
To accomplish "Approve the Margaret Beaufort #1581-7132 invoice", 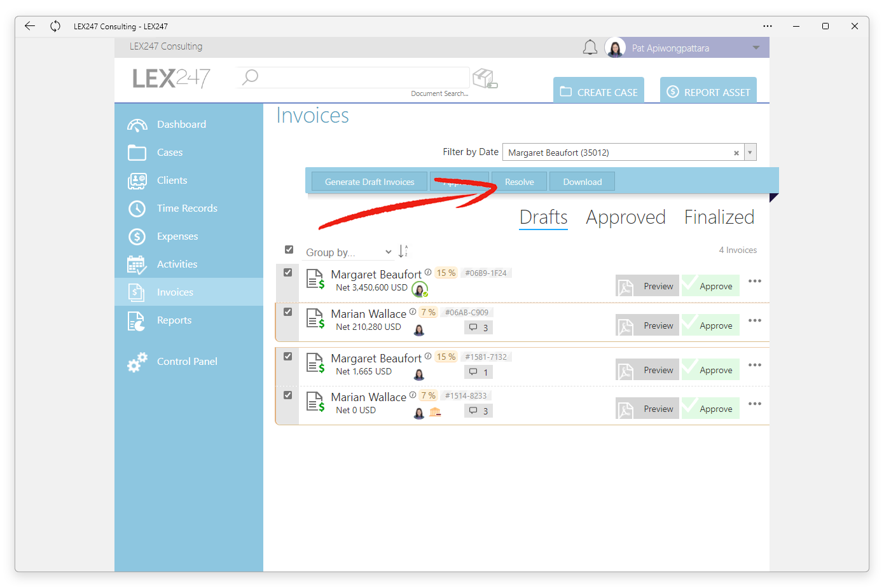I will coord(710,370).
